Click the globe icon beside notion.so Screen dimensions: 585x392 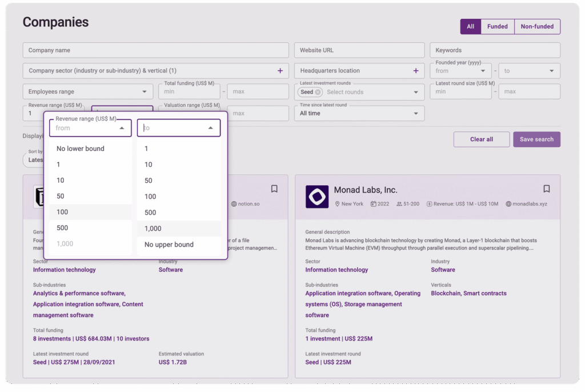234,204
